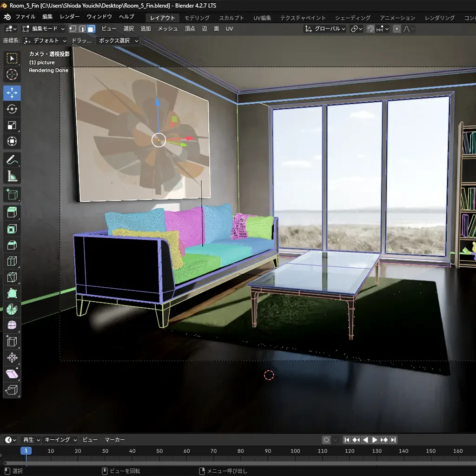The width and height of the screenshot is (476, 476).
Task: Expand the グローバル transform orientation dropdown
Action: click(325, 29)
